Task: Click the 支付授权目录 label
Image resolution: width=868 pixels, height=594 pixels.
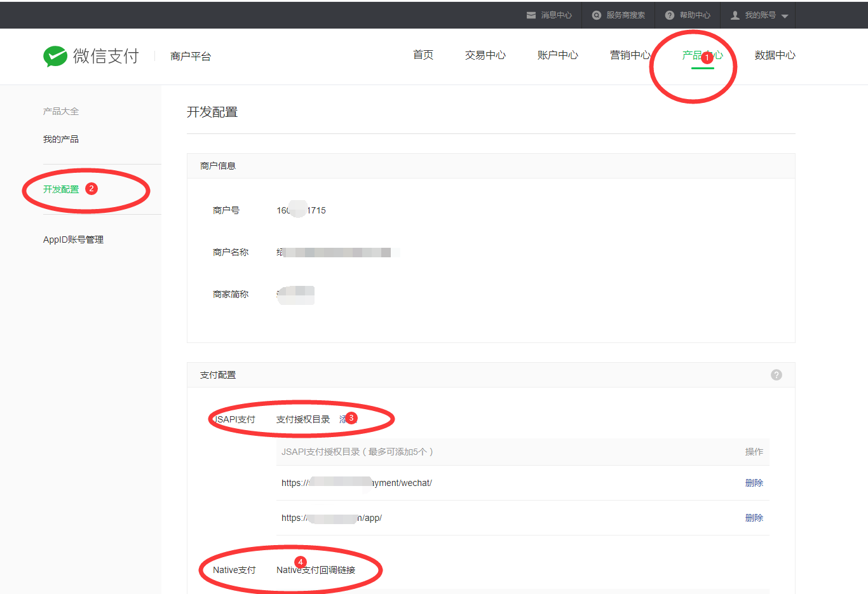Action: [x=303, y=419]
